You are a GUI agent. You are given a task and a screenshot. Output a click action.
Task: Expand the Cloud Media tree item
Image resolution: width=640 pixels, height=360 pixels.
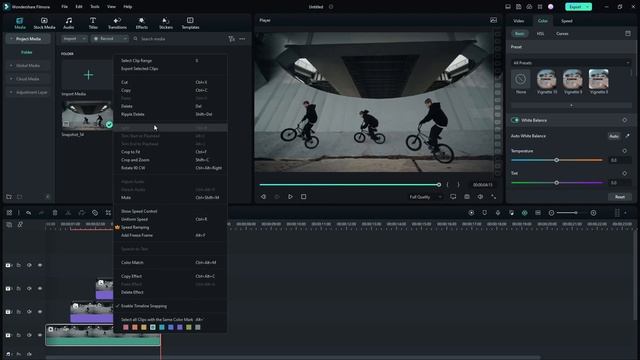11,79
